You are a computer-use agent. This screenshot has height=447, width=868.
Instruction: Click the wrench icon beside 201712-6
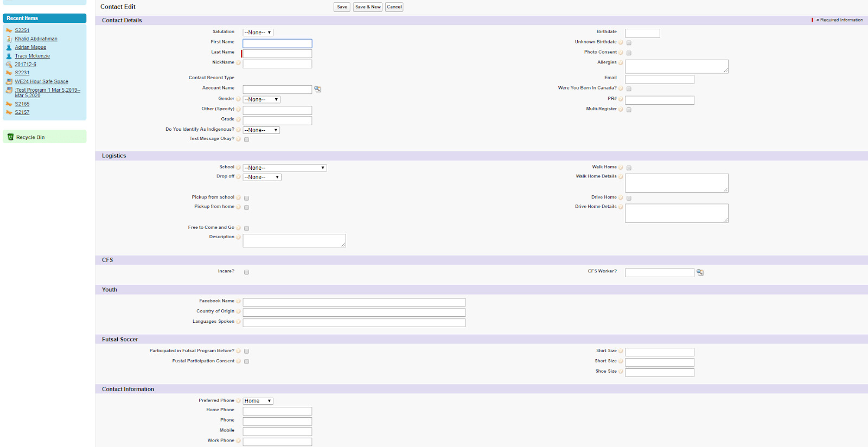click(x=9, y=65)
